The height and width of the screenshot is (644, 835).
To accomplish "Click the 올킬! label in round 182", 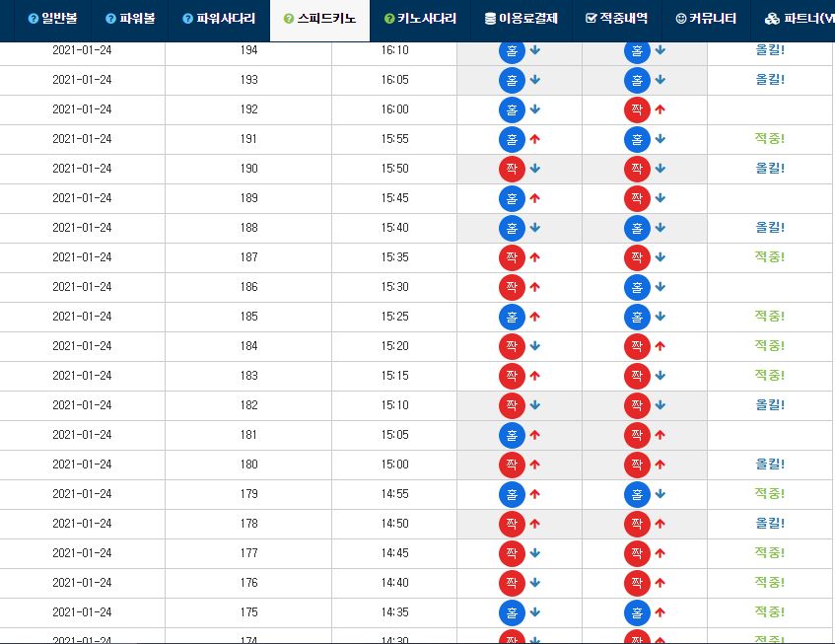I will (x=770, y=405).
